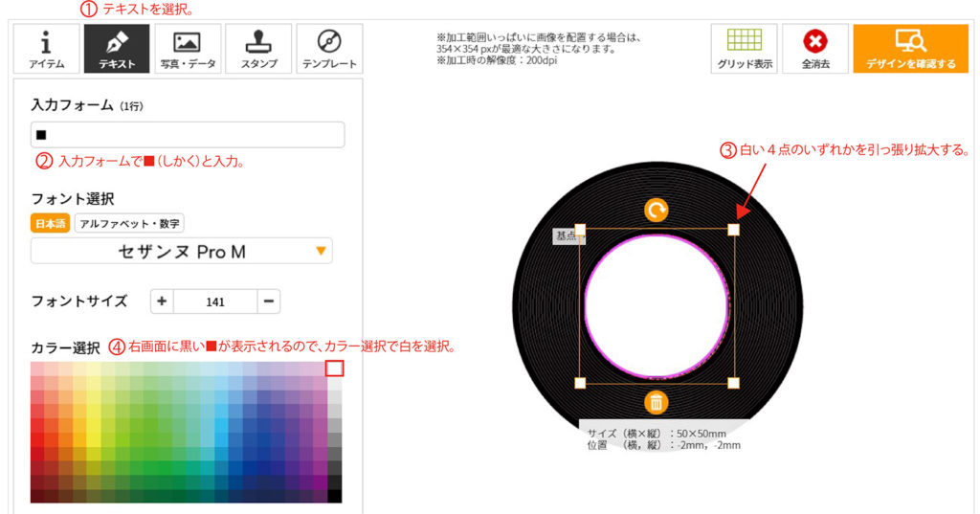Screen dimensions: 980x514
Task: Open the テンプレート template tool
Action: coord(329,49)
